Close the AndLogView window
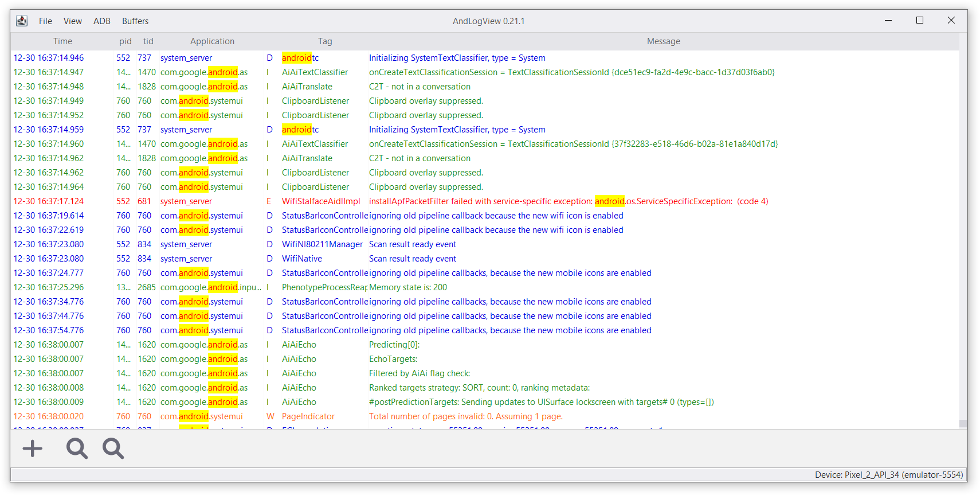This screenshot has width=980, height=495. [951, 21]
